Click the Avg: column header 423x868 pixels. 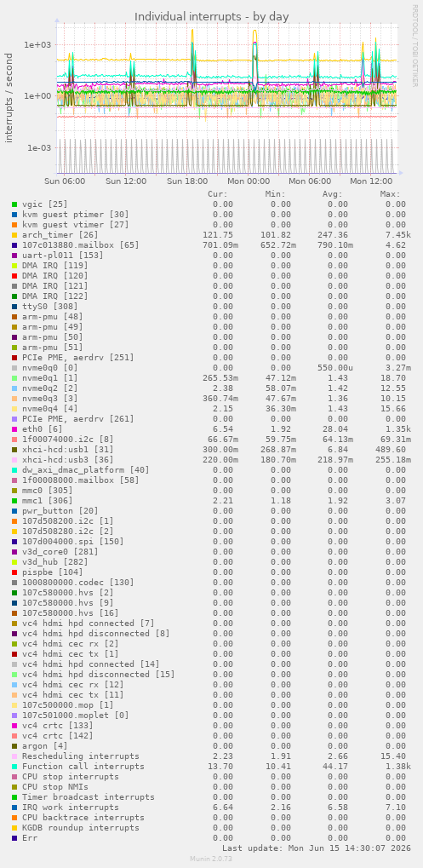(x=332, y=193)
